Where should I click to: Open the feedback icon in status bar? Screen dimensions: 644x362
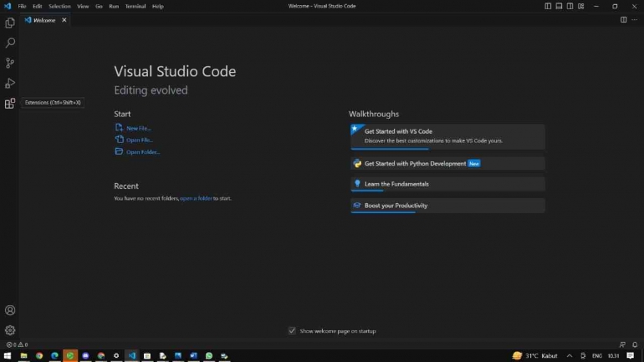(x=622, y=344)
